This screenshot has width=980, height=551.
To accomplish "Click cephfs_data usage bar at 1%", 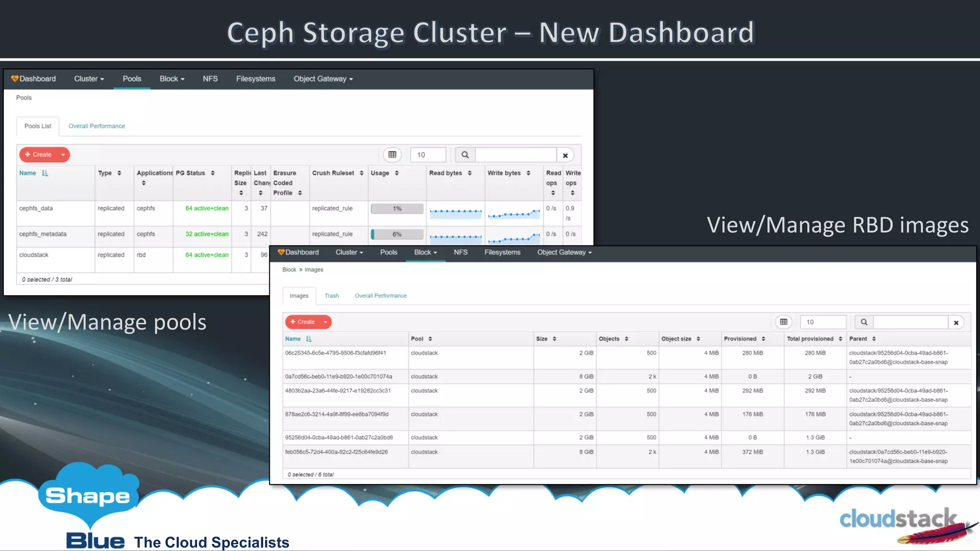I will point(397,209).
